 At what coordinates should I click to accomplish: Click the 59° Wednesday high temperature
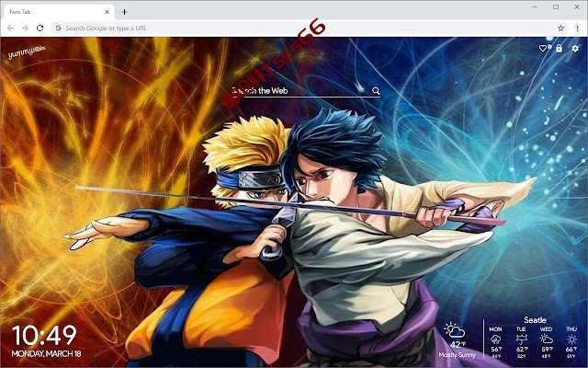point(547,350)
